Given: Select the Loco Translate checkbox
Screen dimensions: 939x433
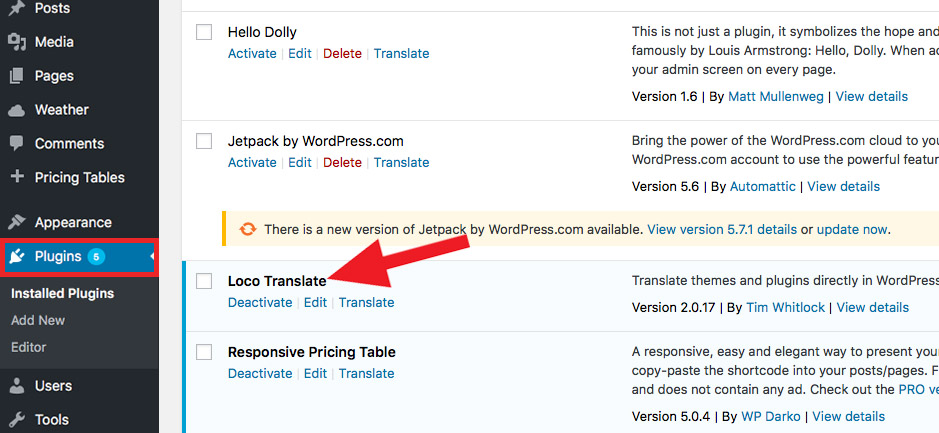Looking at the screenshot, I should (x=204, y=281).
